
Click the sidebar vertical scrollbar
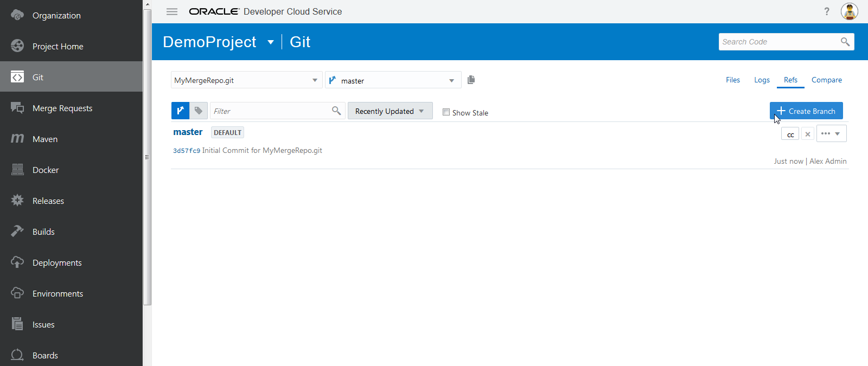click(x=147, y=157)
